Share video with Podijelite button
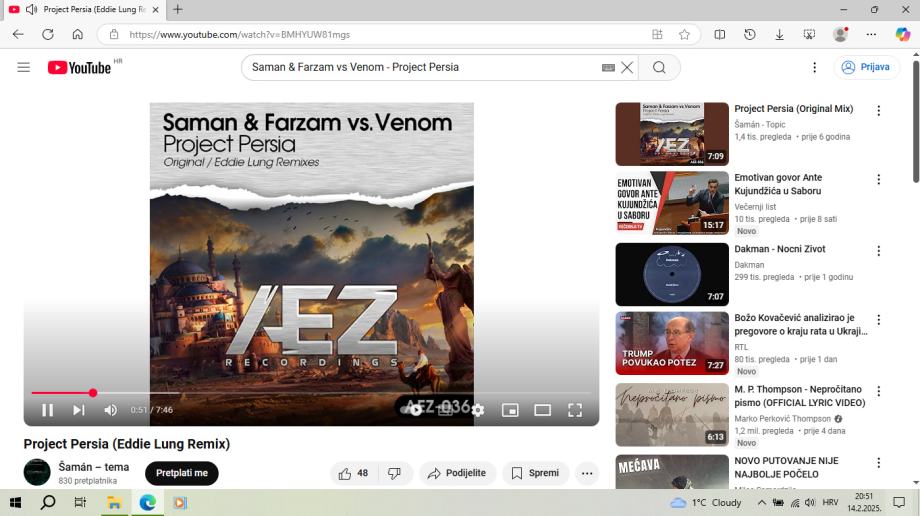 [458, 473]
